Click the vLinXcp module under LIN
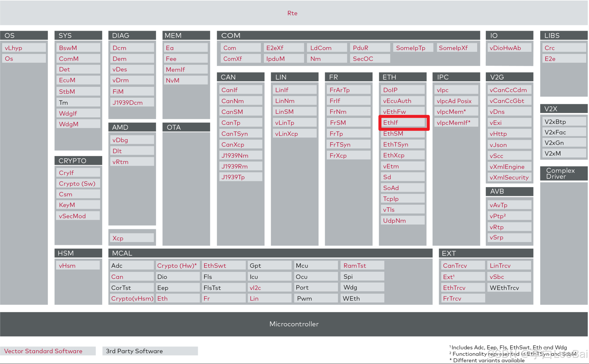This screenshot has width=589, height=364. tap(294, 134)
